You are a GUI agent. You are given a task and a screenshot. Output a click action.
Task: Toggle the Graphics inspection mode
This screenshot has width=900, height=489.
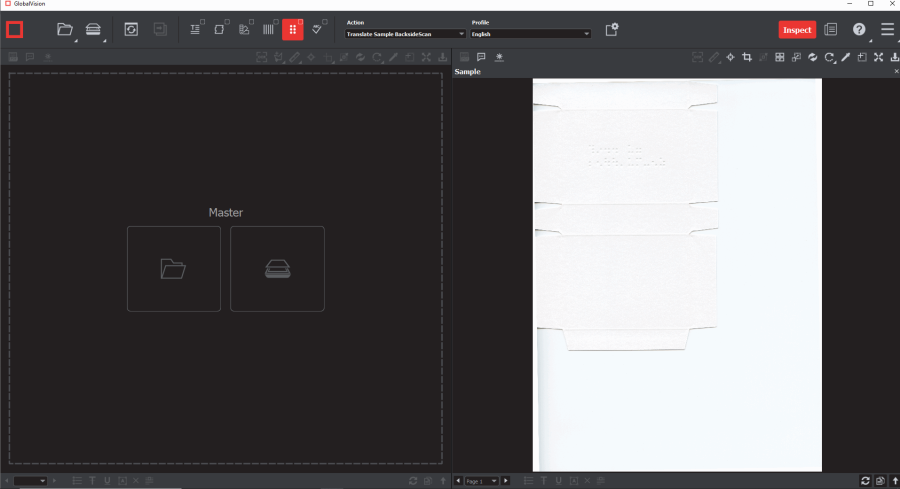click(x=219, y=30)
